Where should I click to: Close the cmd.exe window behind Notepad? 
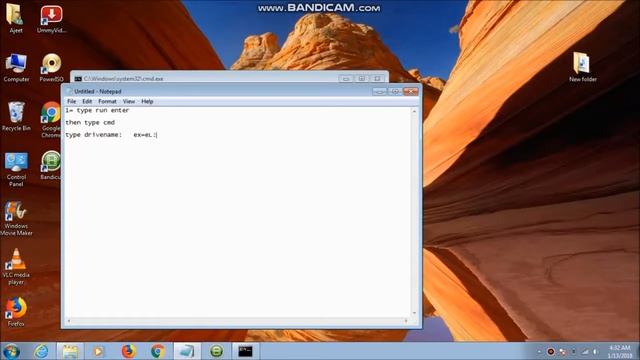tap(377, 78)
